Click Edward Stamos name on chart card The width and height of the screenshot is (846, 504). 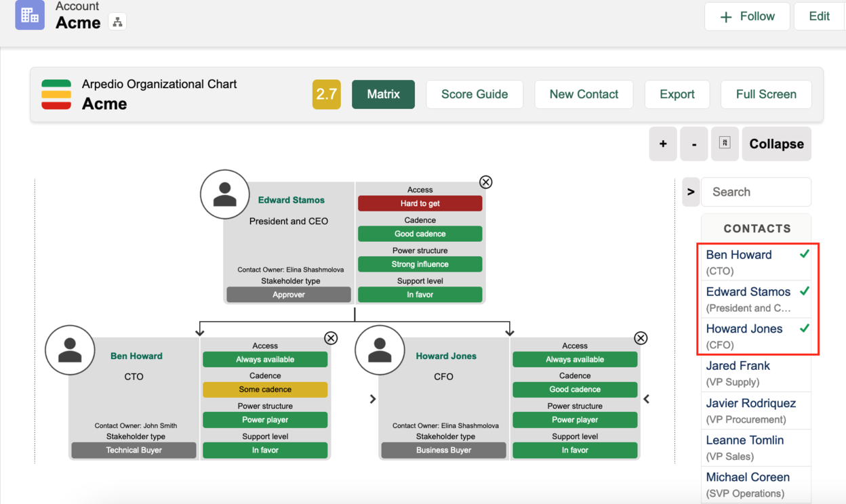coord(291,200)
